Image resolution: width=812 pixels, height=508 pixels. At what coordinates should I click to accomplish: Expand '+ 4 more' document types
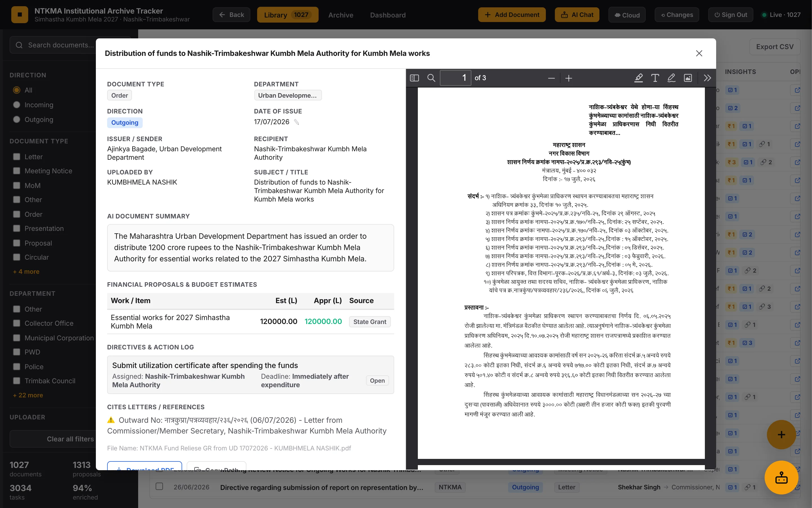(26, 271)
